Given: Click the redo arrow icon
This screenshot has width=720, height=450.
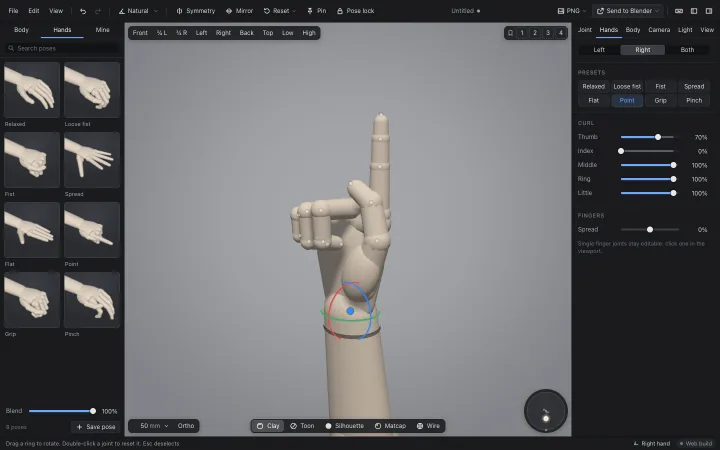Looking at the screenshot, I should point(98,11).
